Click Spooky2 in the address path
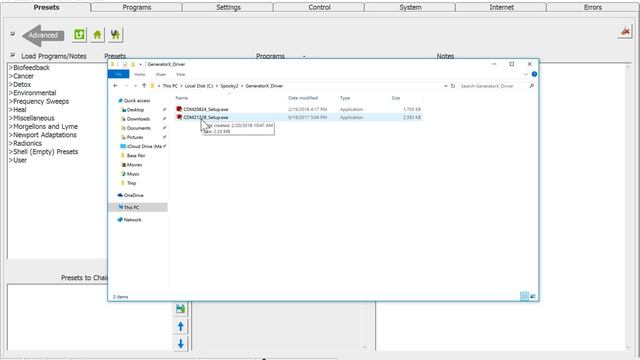This screenshot has width=640, height=360. coord(229,86)
